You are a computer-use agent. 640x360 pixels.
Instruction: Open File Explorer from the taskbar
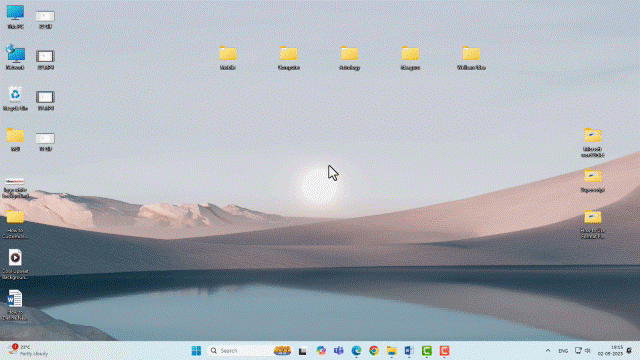tap(391, 351)
